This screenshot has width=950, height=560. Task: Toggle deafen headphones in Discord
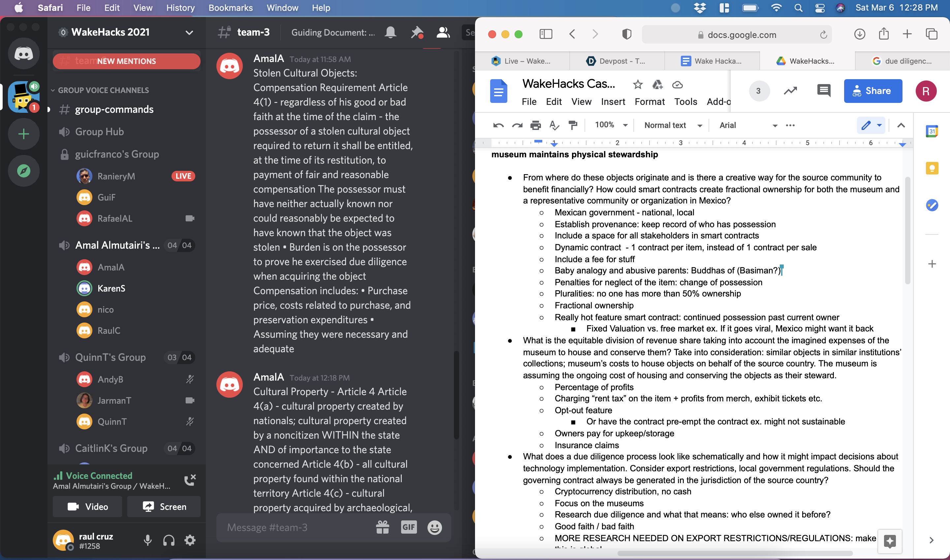(169, 541)
